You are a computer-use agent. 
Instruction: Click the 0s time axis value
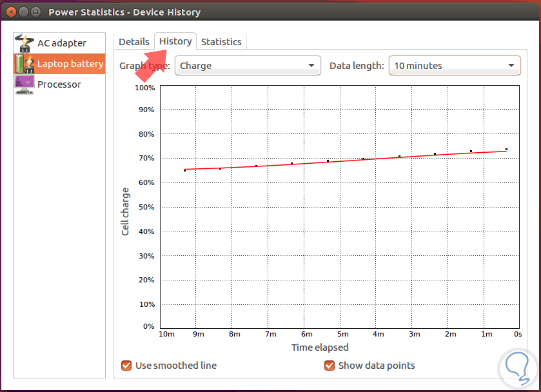pyautogui.click(x=518, y=334)
